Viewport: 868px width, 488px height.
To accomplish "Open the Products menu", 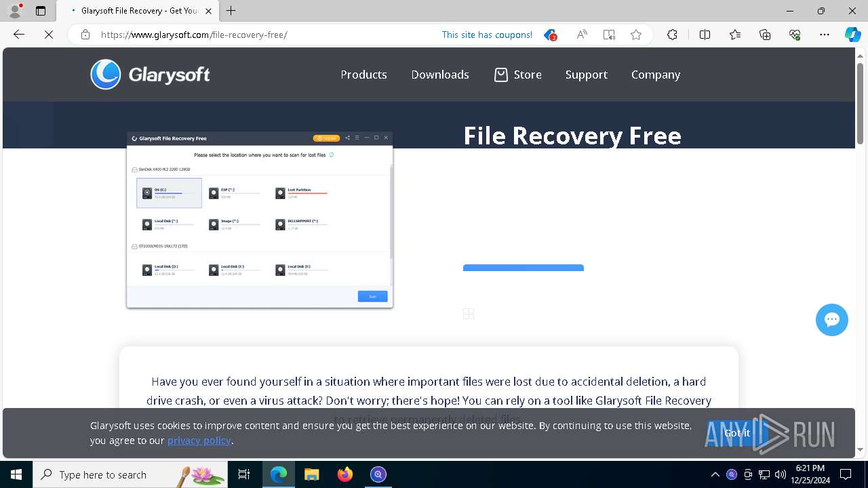I will click(x=363, y=75).
